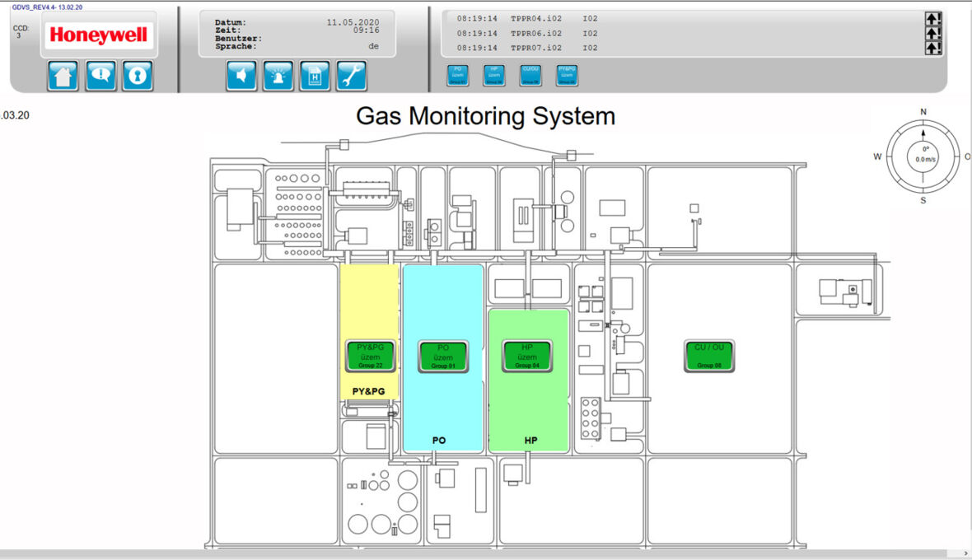Acknowledge the TPPR07.i02 alarm arrow icon

click(x=932, y=48)
